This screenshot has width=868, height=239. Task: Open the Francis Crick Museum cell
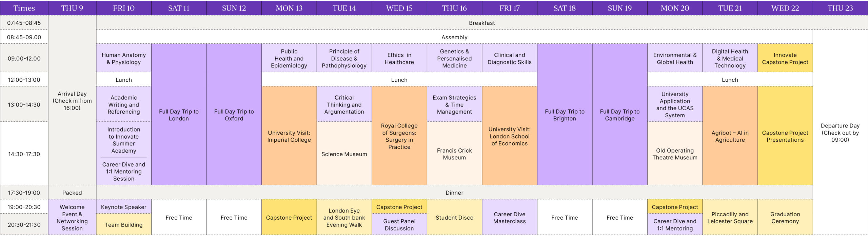coord(454,154)
